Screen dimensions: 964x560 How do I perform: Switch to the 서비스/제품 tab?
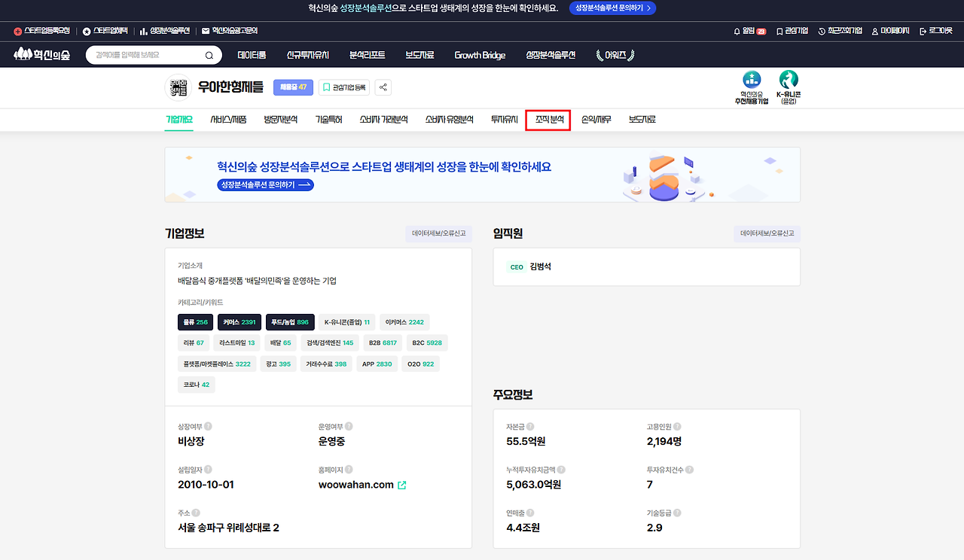[x=228, y=119]
